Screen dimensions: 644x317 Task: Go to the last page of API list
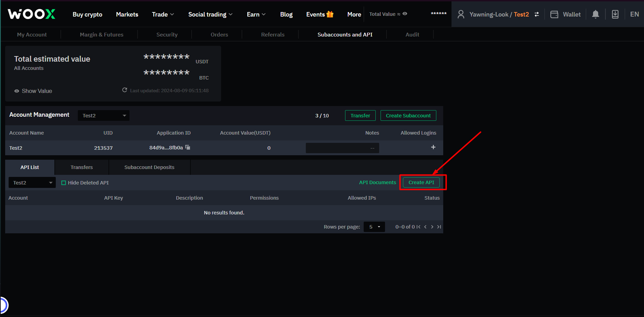(439, 227)
